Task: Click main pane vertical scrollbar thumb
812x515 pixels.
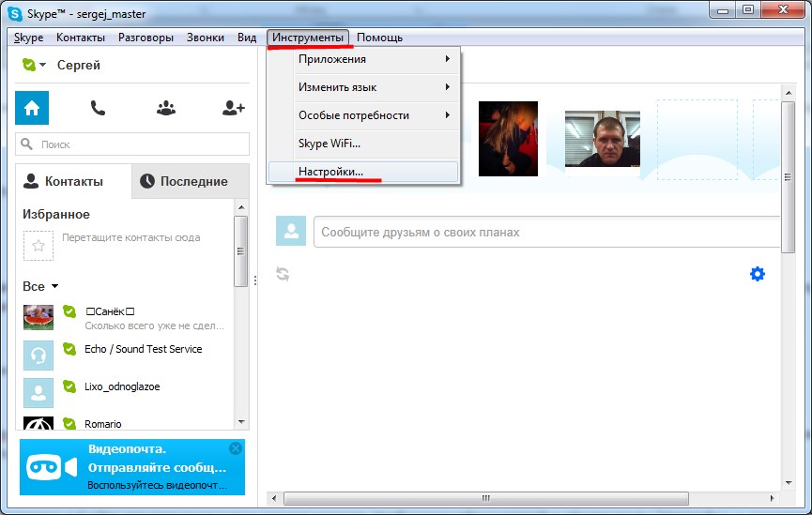Action: coord(789,177)
